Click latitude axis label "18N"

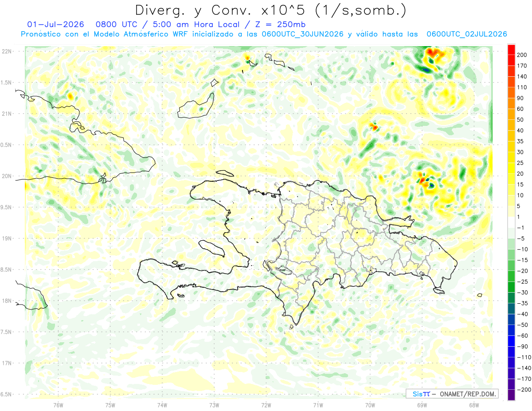[7, 301]
